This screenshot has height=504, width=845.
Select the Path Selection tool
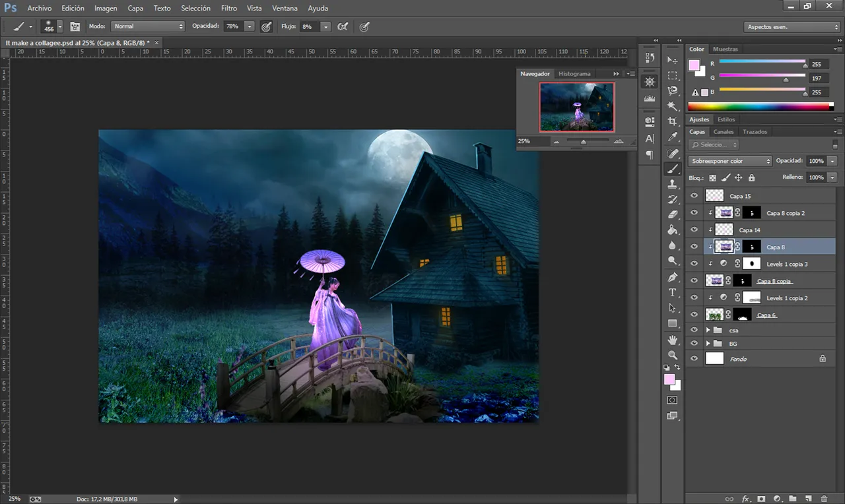click(x=673, y=308)
